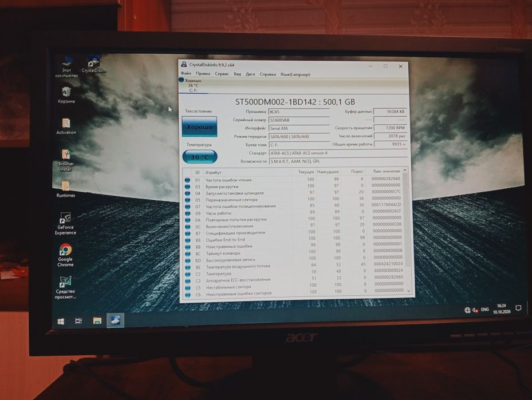Click the scrollbar up arrow in attribute list

point(405,170)
